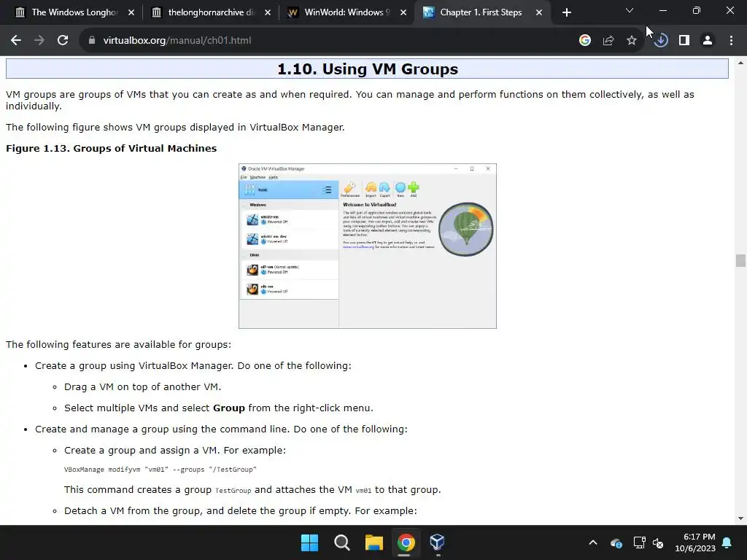The width and height of the screenshot is (747, 560).
Task: Click the browser forward arrow
Action: pos(39,41)
